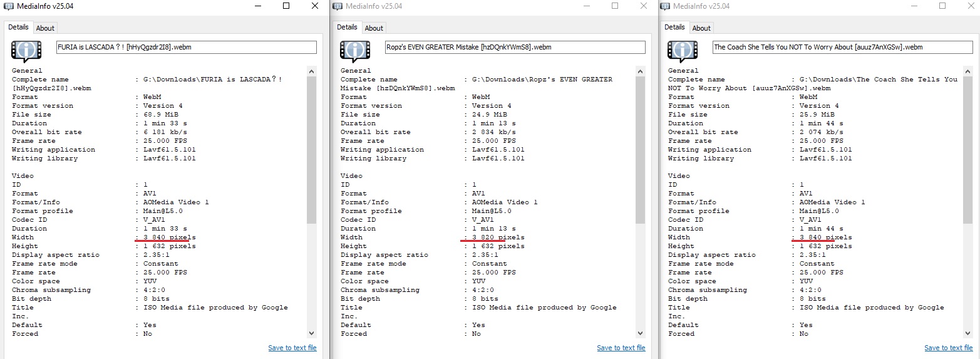The width and height of the screenshot is (980, 359).
Task: Click the MediaInfo film icon for The Coach file
Action: [x=683, y=50]
